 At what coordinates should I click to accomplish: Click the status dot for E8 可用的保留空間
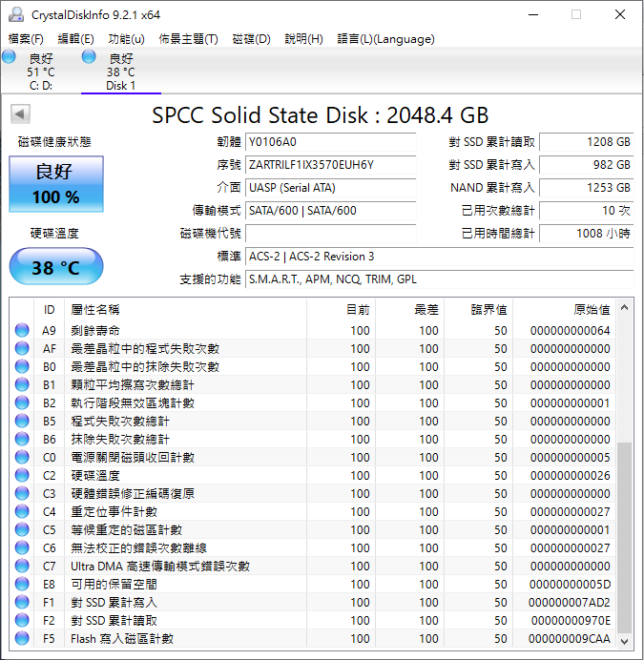tap(22, 585)
